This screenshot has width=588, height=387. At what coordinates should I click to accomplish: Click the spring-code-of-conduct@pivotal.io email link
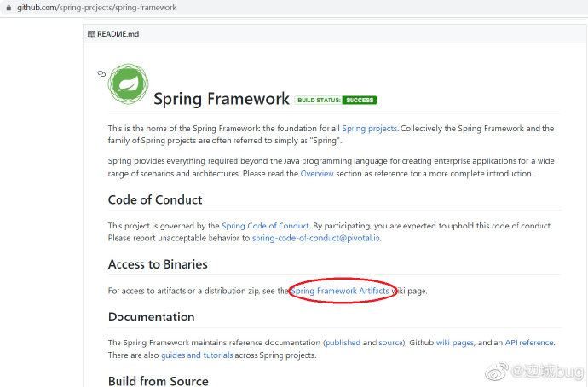[316, 238]
